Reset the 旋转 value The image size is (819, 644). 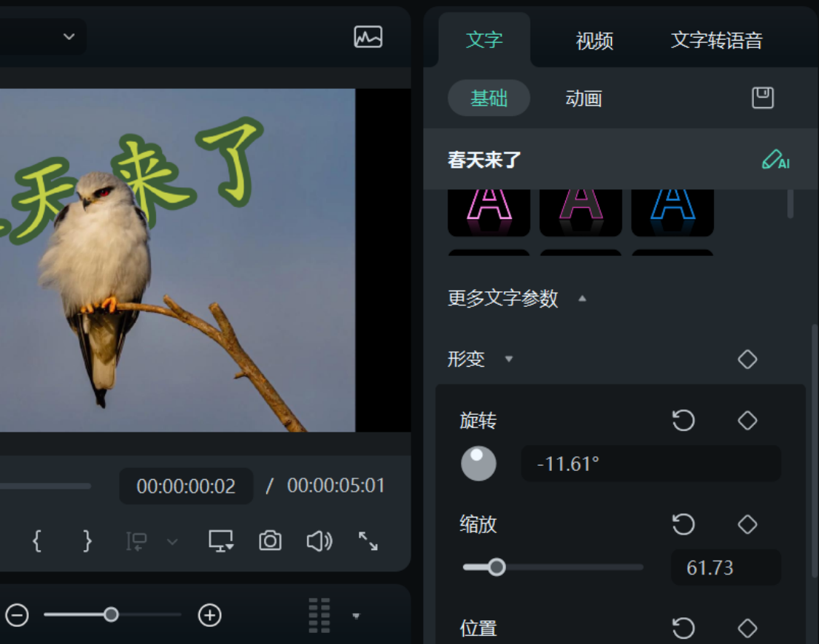point(684,420)
